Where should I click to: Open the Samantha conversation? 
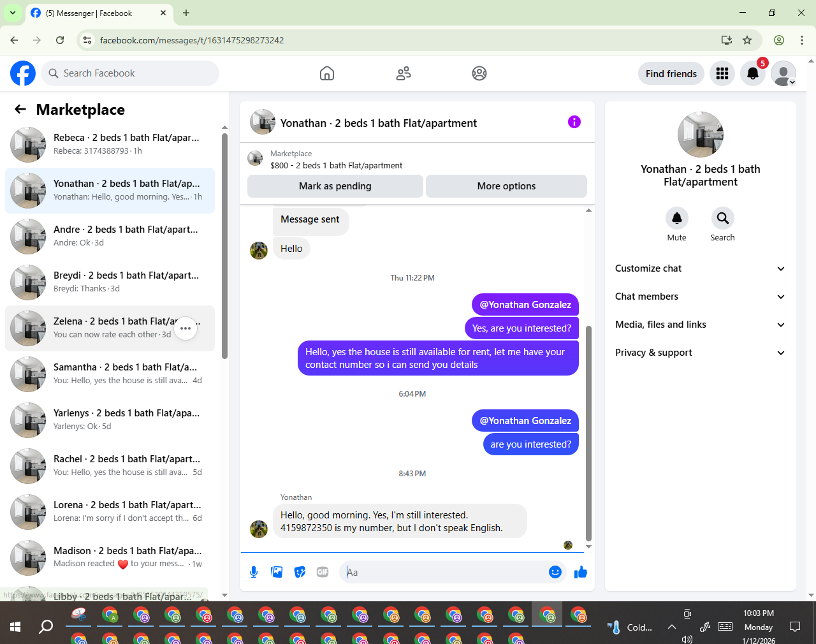pyautogui.click(x=110, y=374)
